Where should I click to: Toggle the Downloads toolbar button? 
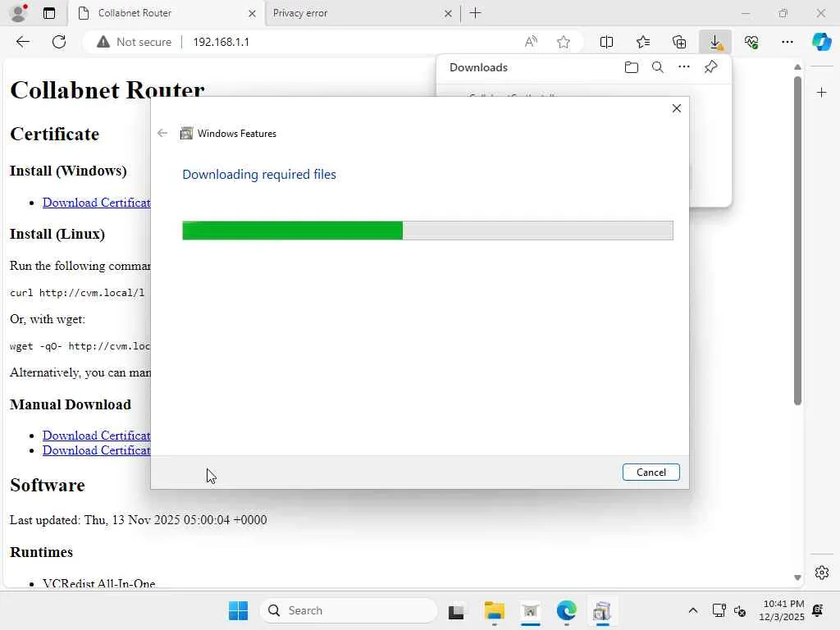coord(715,42)
